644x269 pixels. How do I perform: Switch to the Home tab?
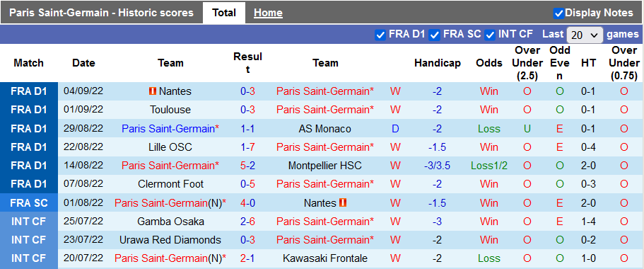tap(268, 13)
